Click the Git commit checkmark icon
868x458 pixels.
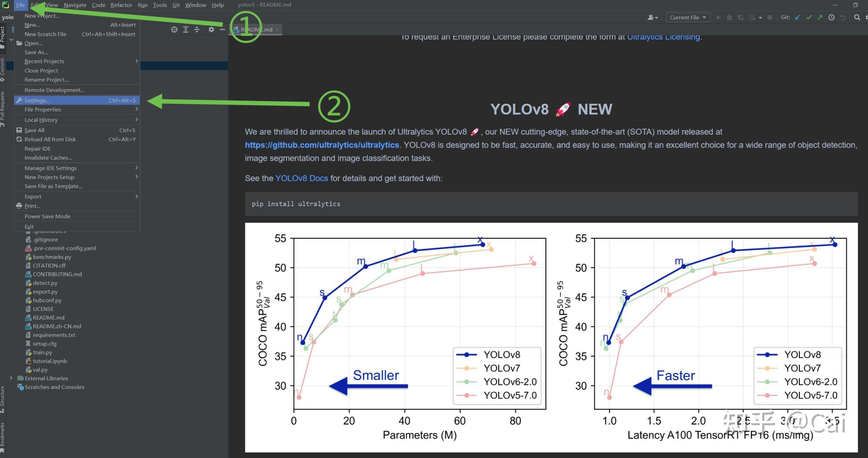[809, 17]
